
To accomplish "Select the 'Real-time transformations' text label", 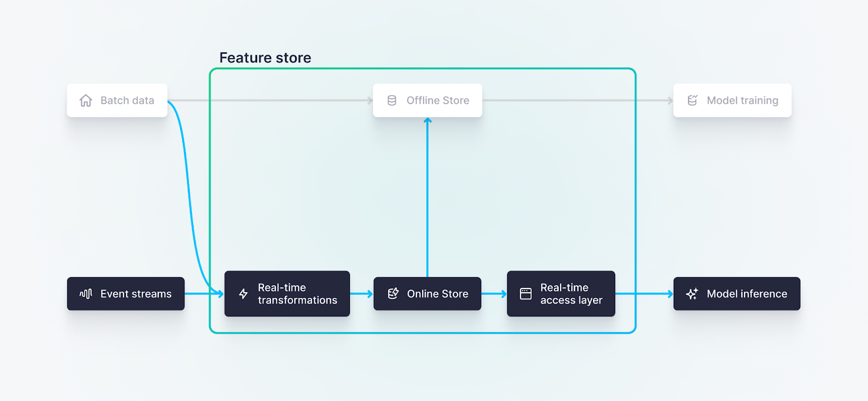I will pos(297,294).
